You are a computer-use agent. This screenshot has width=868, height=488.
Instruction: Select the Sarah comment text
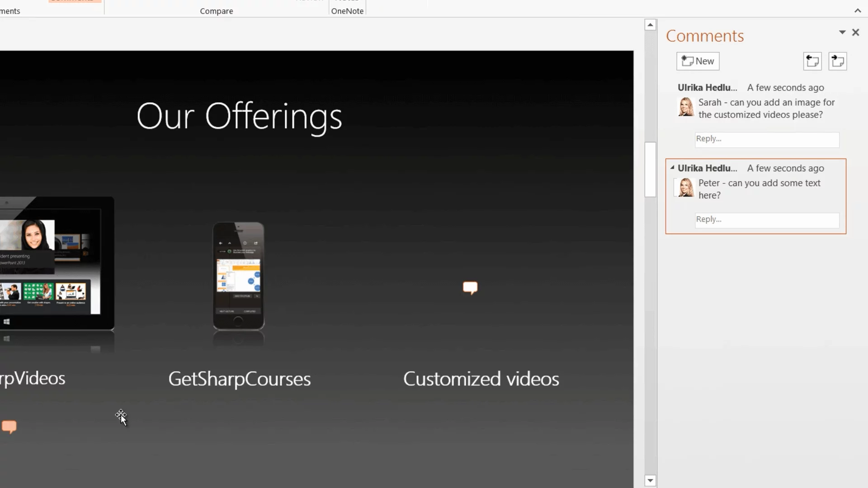[766, 108]
